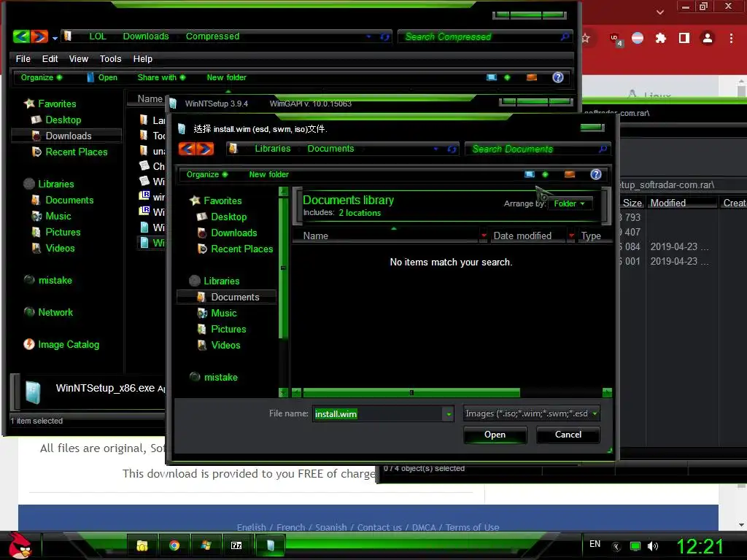Click the back arrow in Explorer window

[x=21, y=36]
